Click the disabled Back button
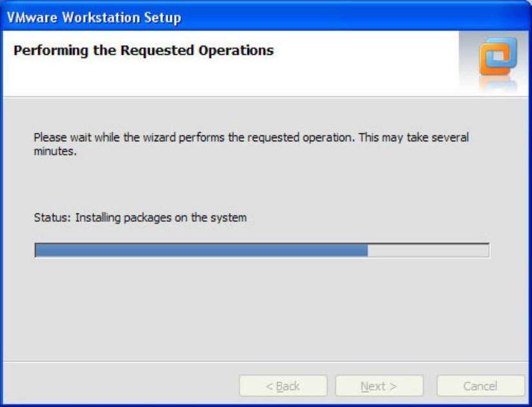The width and height of the screenshot is (532, 407). point(283,386)
